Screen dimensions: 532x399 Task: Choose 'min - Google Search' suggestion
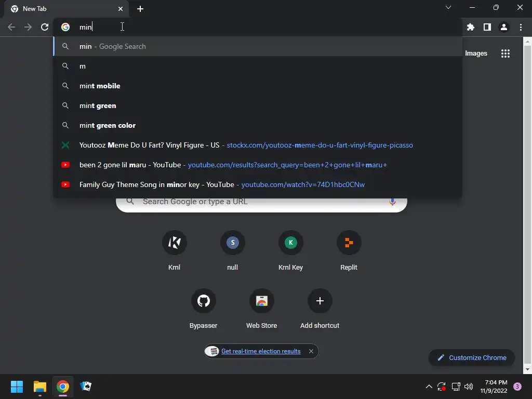pyautogui.click(x=258, y=46)
